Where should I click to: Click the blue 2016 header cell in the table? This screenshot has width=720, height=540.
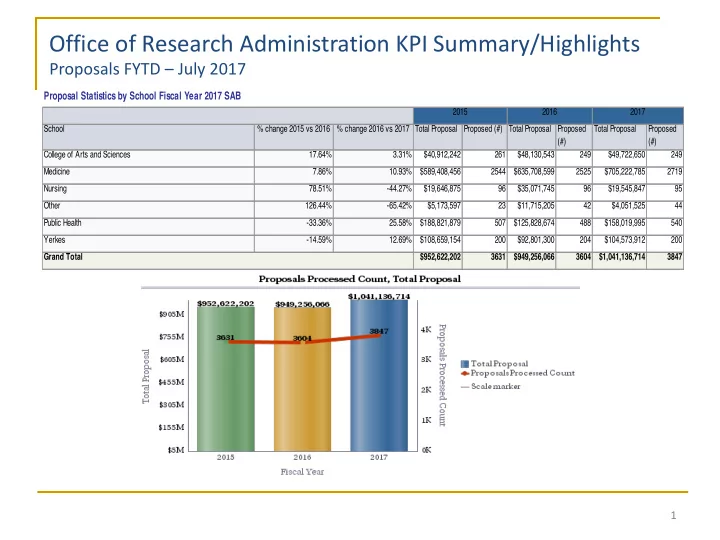point(550,115)
